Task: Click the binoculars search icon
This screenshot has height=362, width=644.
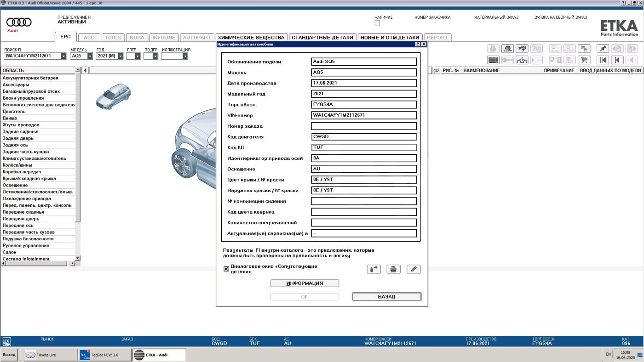Action: pyautogui.click(x=522, y=49)
